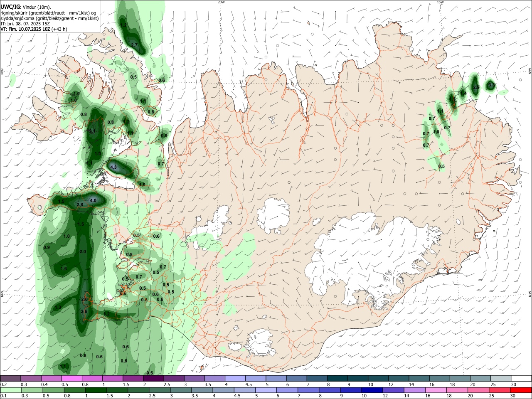Select the 0.4 label in snow legend
Image resolution: width=532 pixels, height=399 pixels.
(x=44, y=384)
